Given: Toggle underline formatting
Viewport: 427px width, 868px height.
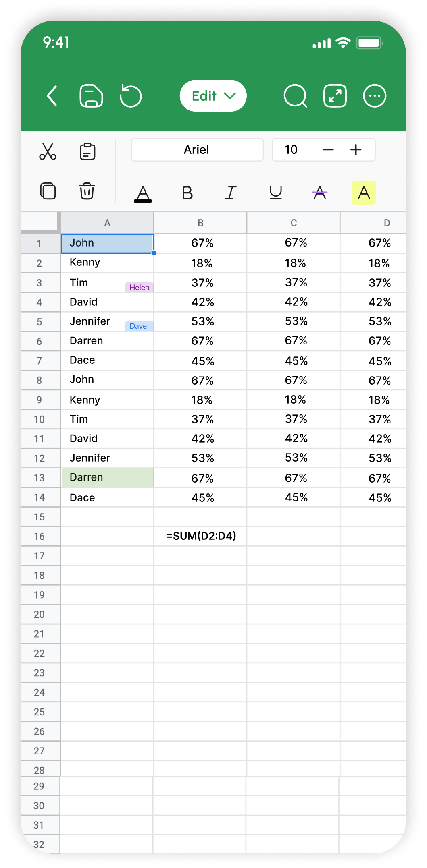Looking at the screenshot, I should point(275,193).
